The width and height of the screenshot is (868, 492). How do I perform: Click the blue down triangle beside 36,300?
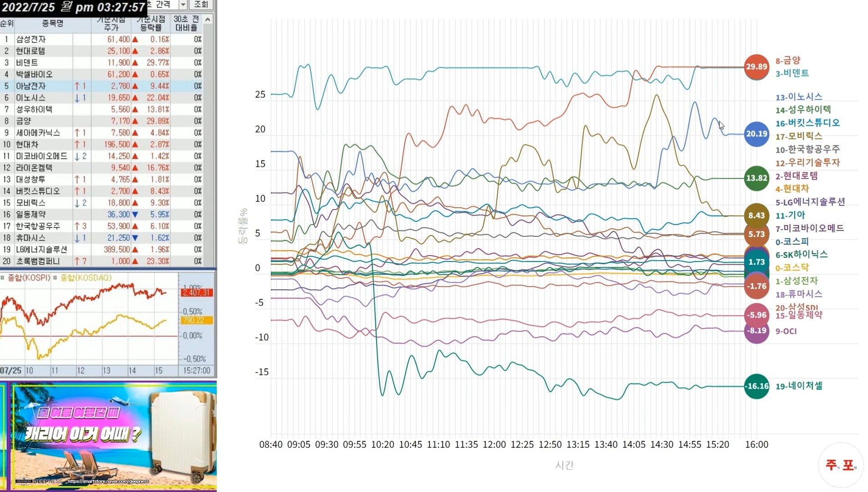coord(135,215)
